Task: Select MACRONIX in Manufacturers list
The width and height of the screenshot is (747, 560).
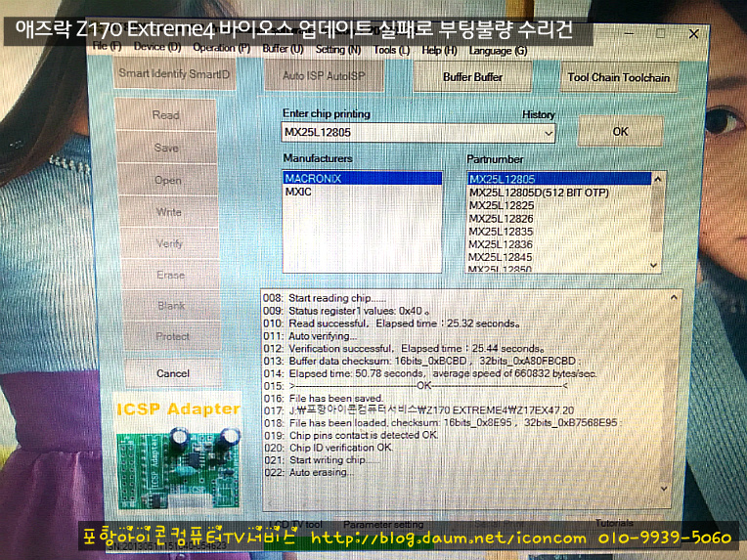Action: (x=362, y=179)
